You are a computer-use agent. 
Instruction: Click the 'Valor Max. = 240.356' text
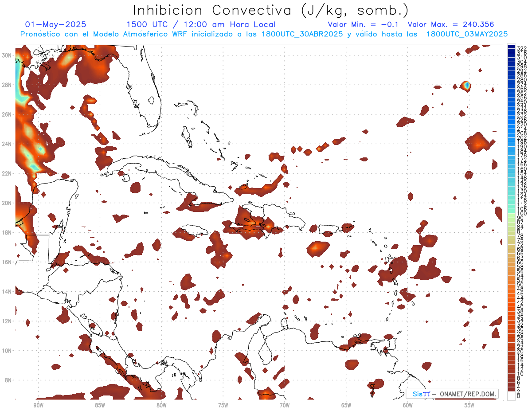(x=451, y=24)
